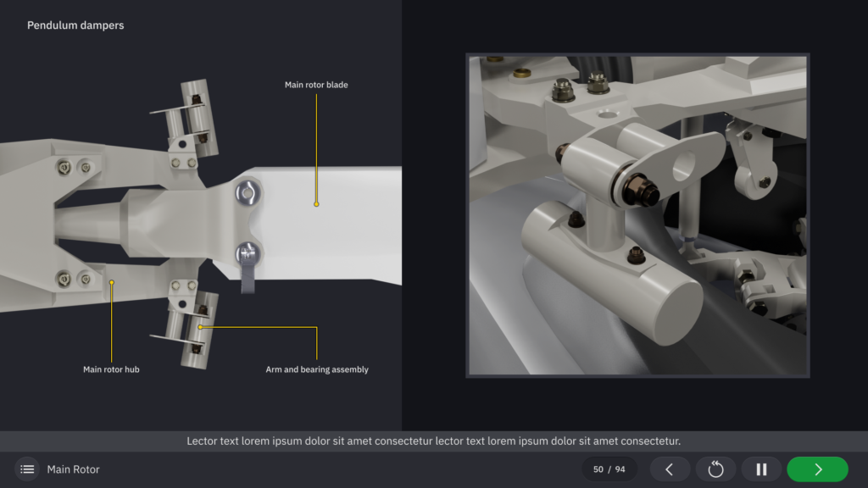Advance with the green next button
This screenshot has width=868, height=488.
pyautogui.click(x=818, y=469)
